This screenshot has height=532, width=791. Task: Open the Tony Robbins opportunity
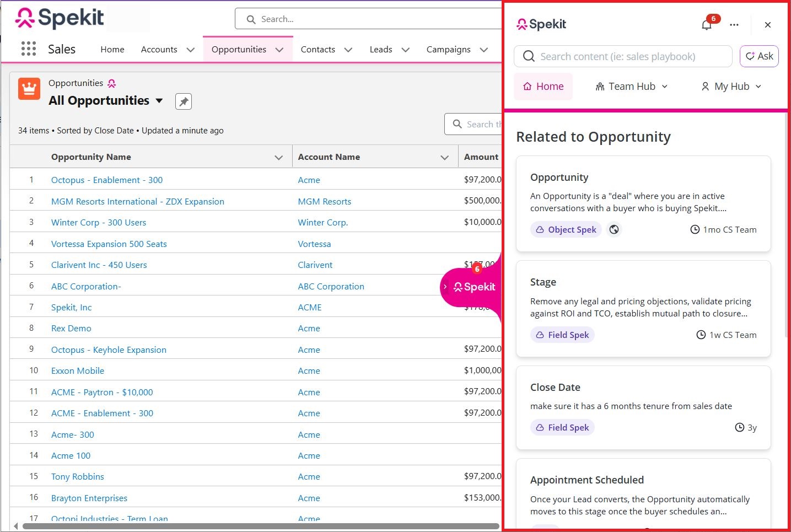tap(78, 476)
